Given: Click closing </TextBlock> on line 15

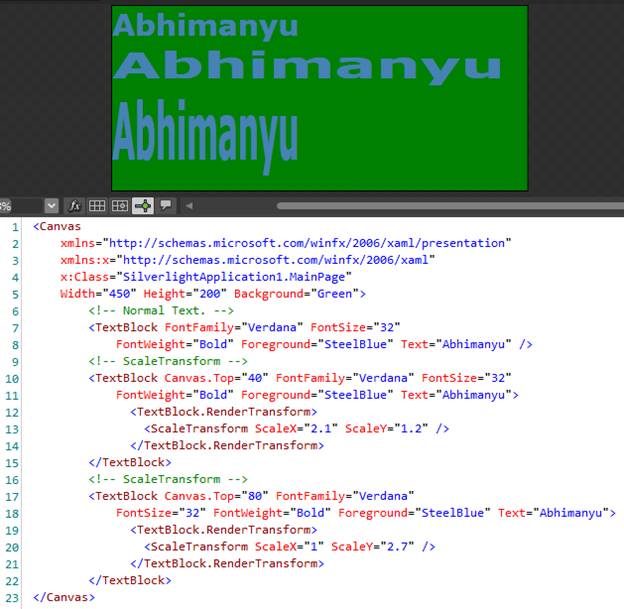Looking at the screenshot, I should point(130,462).
